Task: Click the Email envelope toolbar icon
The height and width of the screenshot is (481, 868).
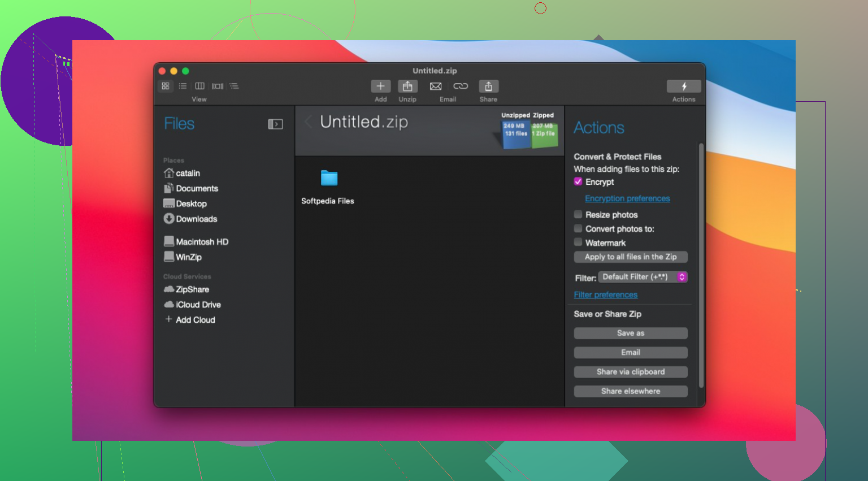Action: point(436,86)
